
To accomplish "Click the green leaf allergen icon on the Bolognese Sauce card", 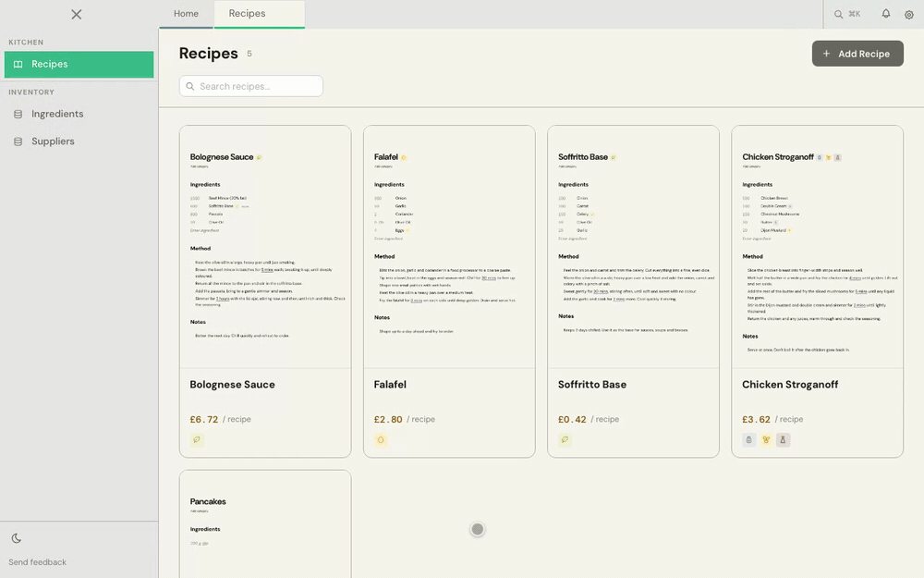I will pos(197,440).
